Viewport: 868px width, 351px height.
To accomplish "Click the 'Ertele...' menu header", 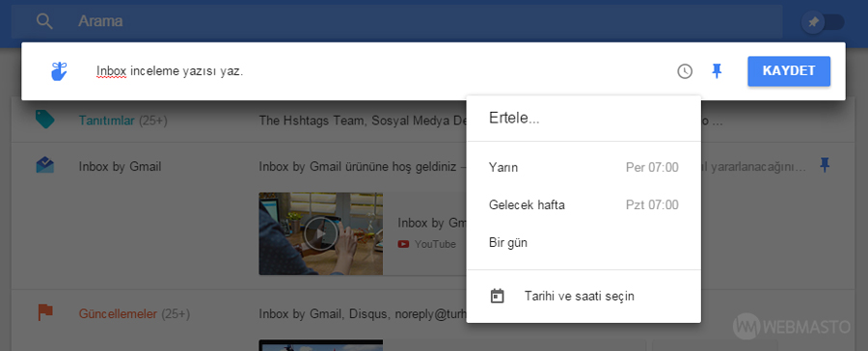I will coord(514,118).
